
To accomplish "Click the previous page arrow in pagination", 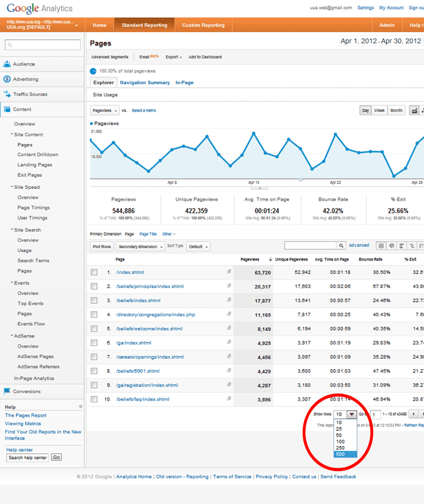I will click(x=414, y=414).
